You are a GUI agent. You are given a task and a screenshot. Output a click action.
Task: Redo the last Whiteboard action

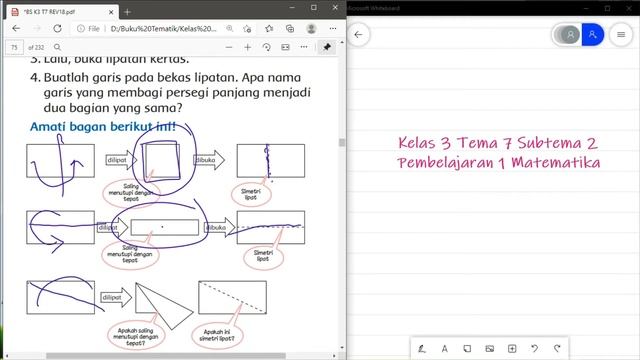(557, 349)
